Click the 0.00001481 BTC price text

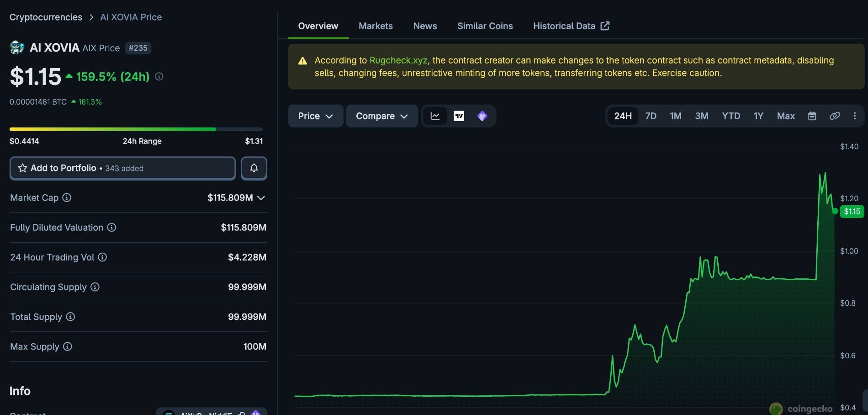click(38, 102)
